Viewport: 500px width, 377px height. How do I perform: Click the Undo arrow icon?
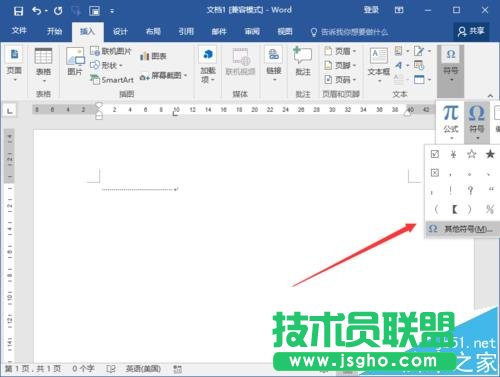pyautogui.click(x=37, y=11)
